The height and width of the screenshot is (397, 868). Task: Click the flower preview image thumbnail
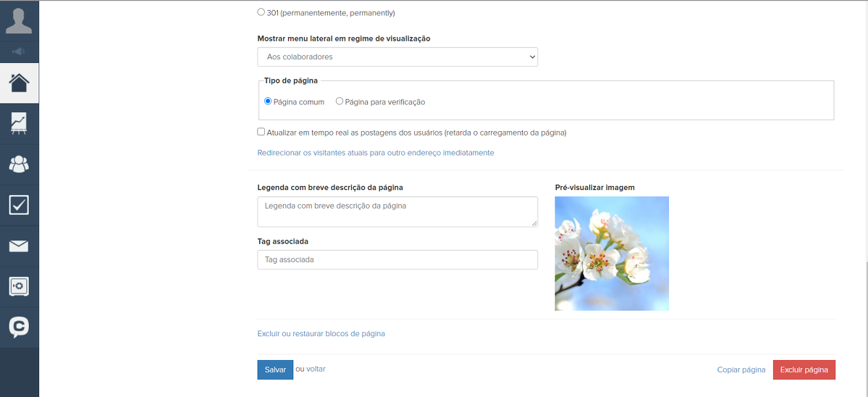point(612,254)
